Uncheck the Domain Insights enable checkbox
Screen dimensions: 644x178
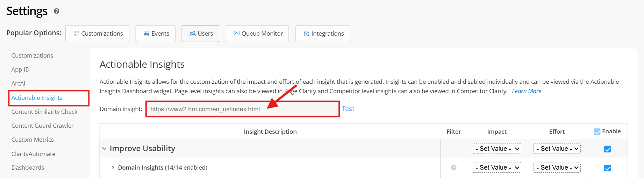[x=607, y=168]
